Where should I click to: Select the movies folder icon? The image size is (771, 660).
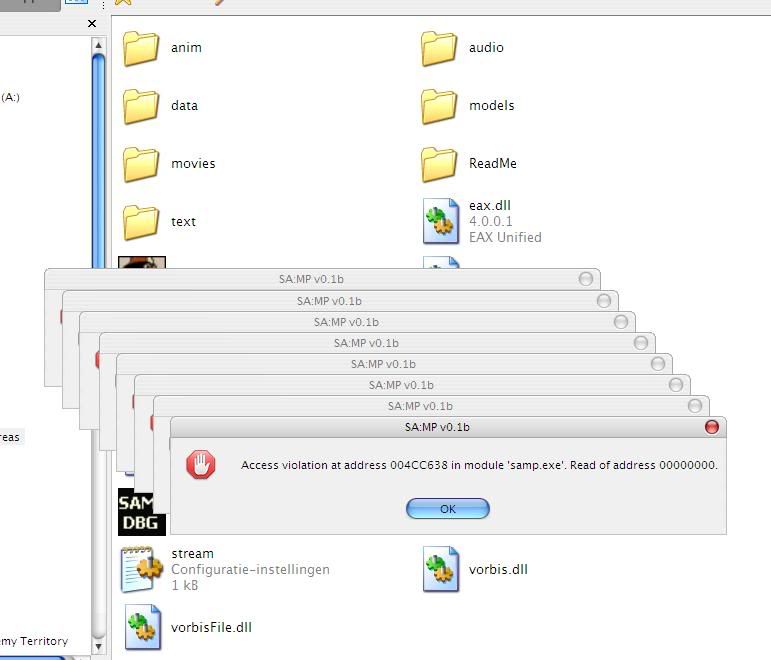(x=141, y=164)
